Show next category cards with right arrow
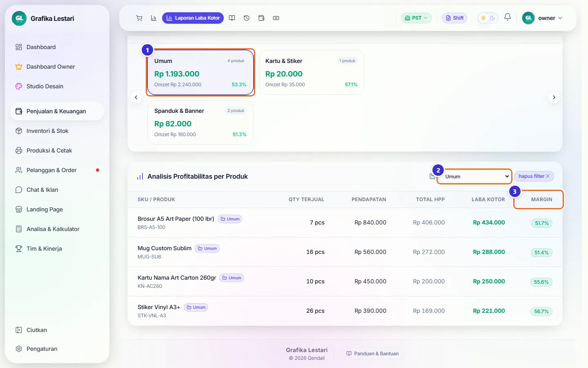Screen dimensions: 588x368 coord(554,97)
